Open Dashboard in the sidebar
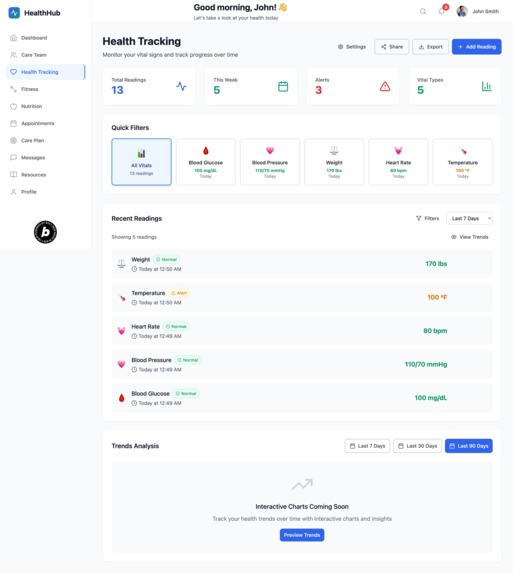The width and height of the screenshot is (513, 573). click(x=45, y=38)
